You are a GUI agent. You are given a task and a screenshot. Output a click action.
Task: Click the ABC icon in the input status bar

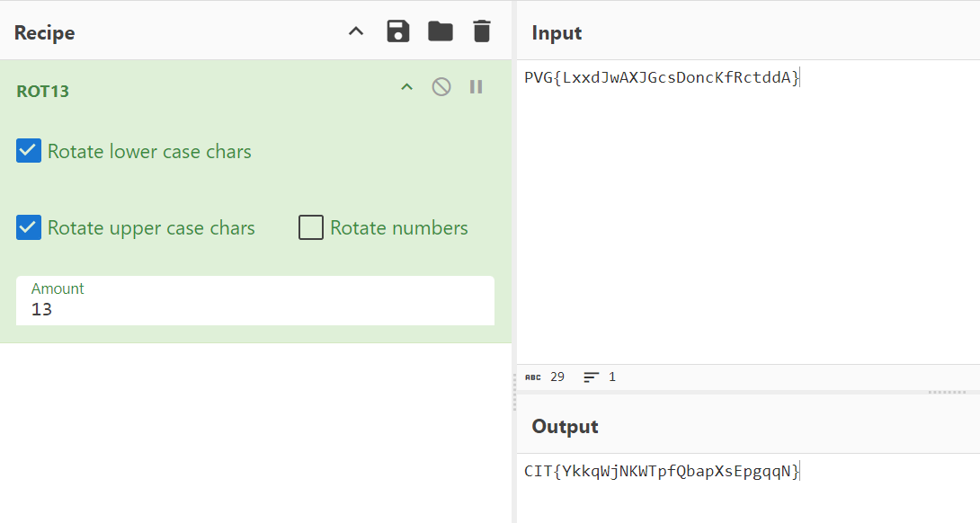[531, 377]
